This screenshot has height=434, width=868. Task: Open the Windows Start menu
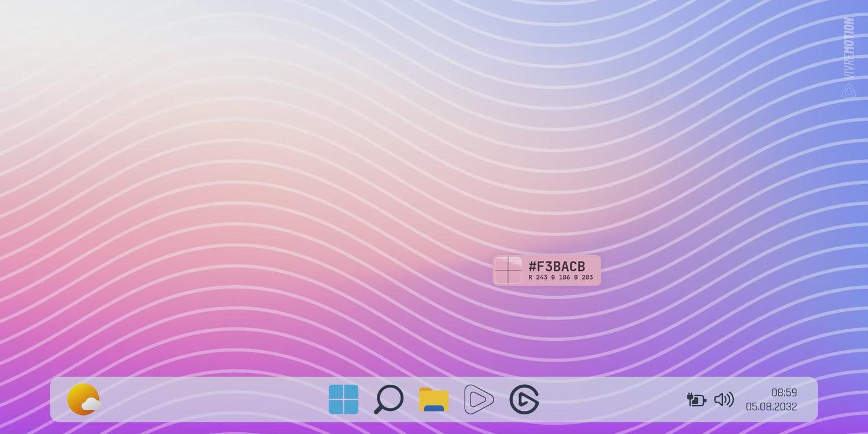pyautogui.click(x=343, y=399)
